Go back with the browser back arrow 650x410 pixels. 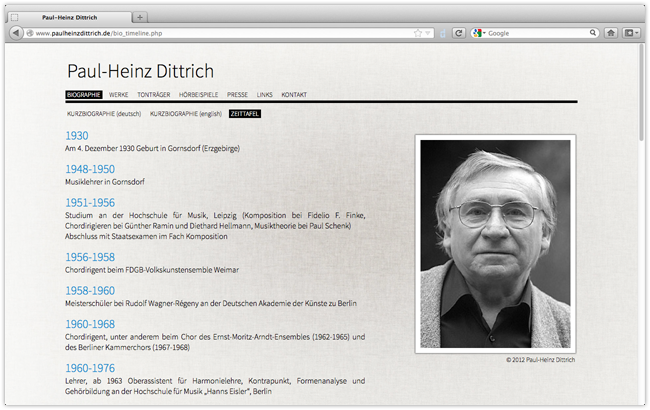pyautogui.click(x=16, y=33)
